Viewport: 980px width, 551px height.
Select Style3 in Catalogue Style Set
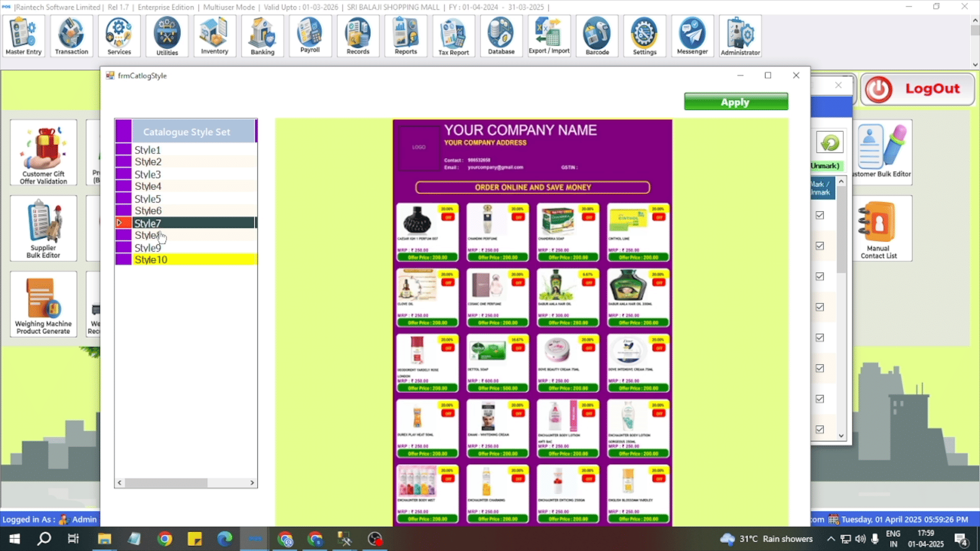click(148, 174)
